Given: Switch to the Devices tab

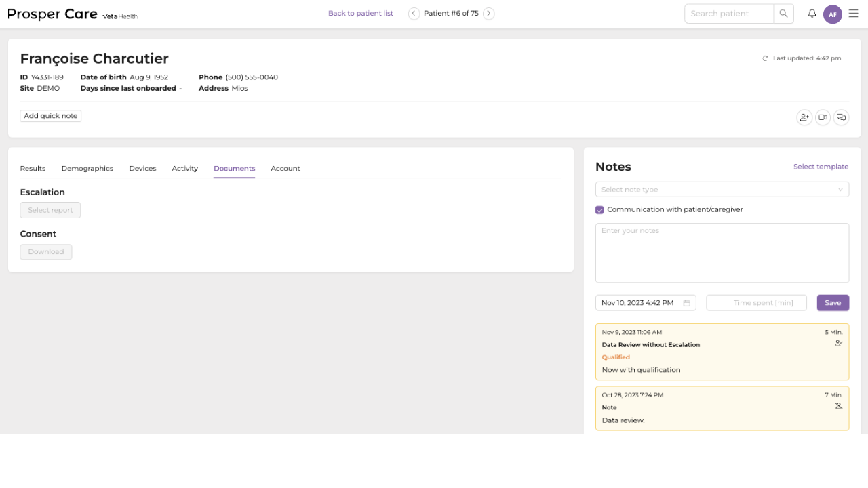Looking at the screenshot, I should (x=142, y=169).
